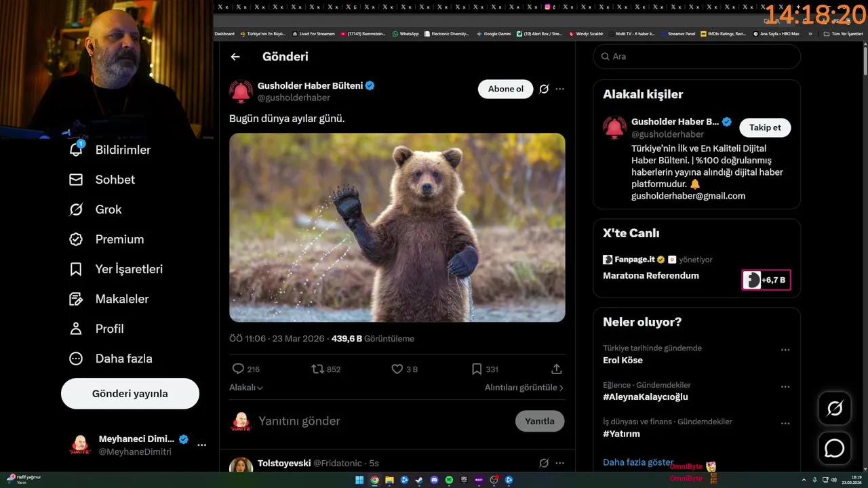This screenshot has height=488, width=868.
Task: Click Abone ol subscribe button
Action: [506, 89]
